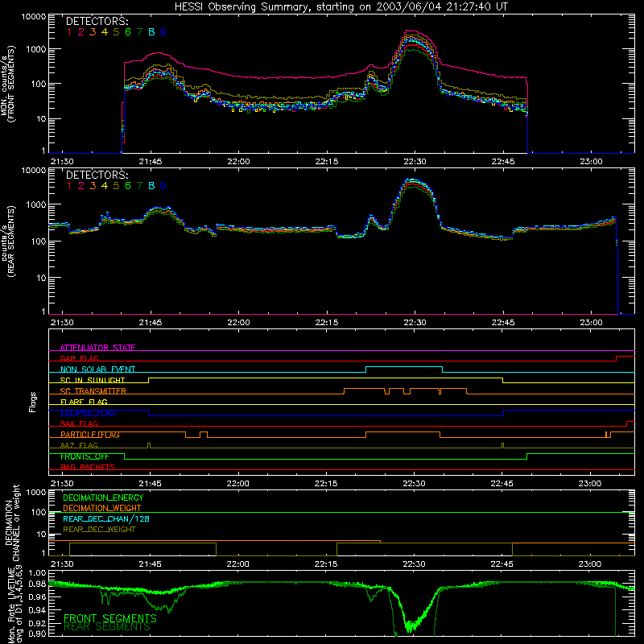This screenshot has height=644, width=644.
Task: Select red detector 1 in rear segments legend
Action: (x=69, y=186)
